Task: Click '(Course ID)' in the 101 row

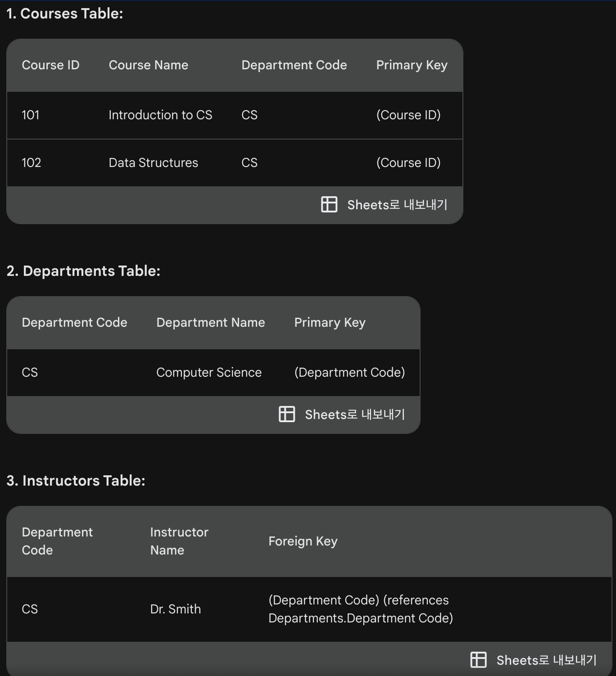Action: [x=408, y=115]
